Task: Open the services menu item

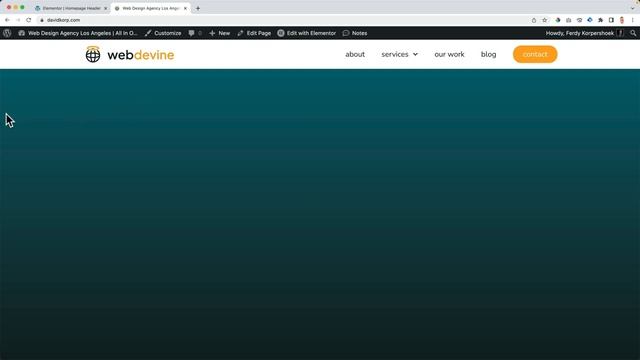Action: tap(395, 54)
